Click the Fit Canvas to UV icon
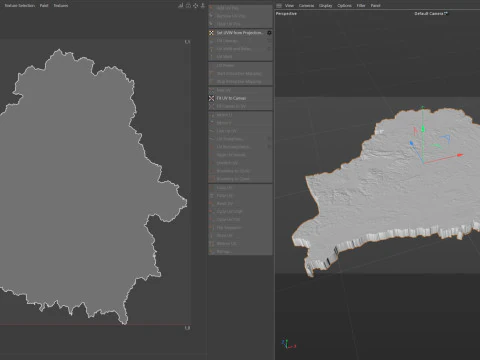The width and height of the screenshot is (480, 360). (211, 106)
